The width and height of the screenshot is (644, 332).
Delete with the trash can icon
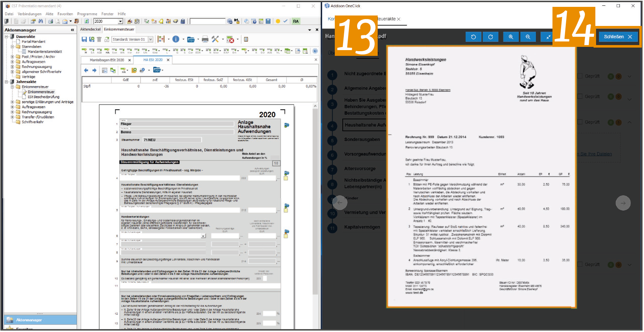[x=99, y=39]
